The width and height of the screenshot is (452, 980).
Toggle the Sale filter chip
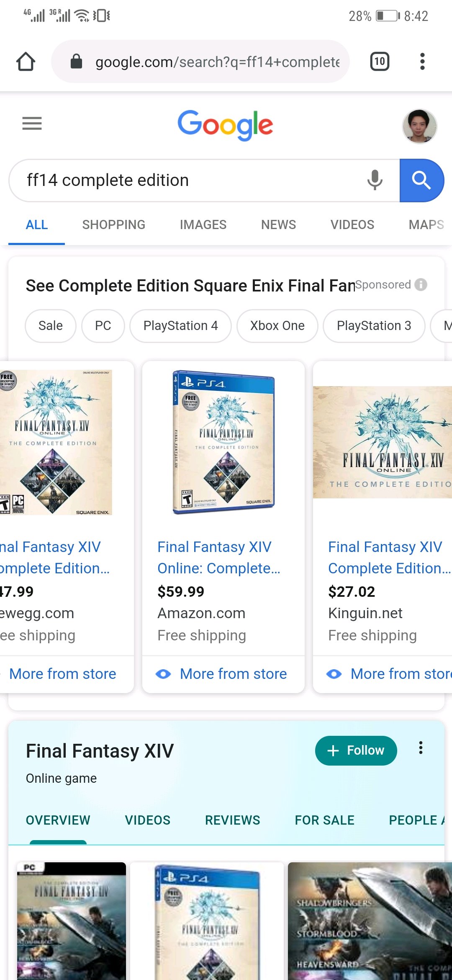[x=50, y=326]
